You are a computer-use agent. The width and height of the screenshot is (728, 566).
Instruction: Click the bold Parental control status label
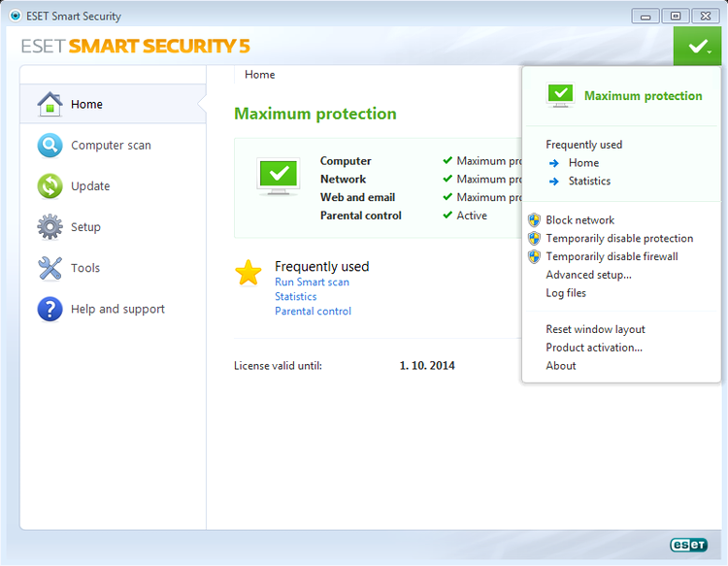click(x=361, y=216)
